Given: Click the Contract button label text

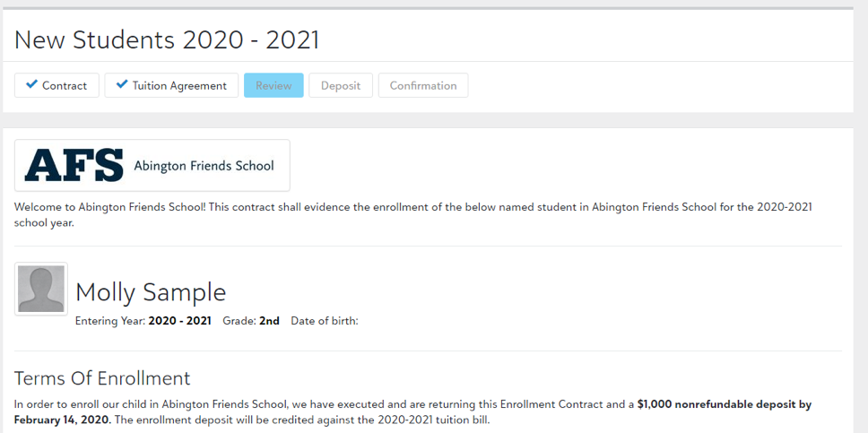Looking at the screenshot, I should pos(65,86).
